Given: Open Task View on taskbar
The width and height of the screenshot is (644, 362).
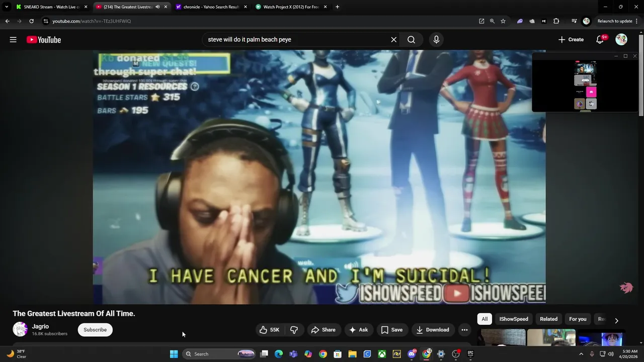Looking at the screenshot, I should click(x=264, y=354).
